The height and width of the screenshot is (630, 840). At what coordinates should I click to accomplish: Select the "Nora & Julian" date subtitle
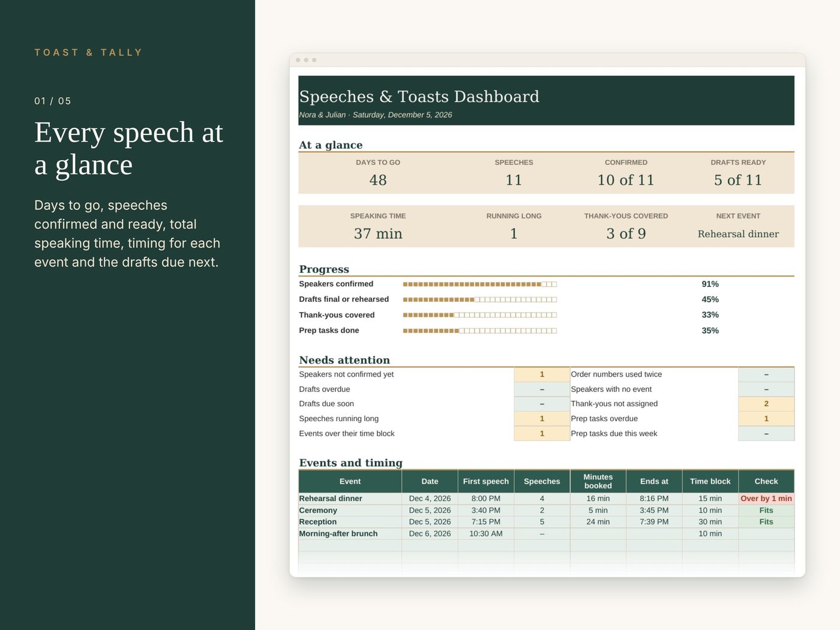(x=376, y=115)
